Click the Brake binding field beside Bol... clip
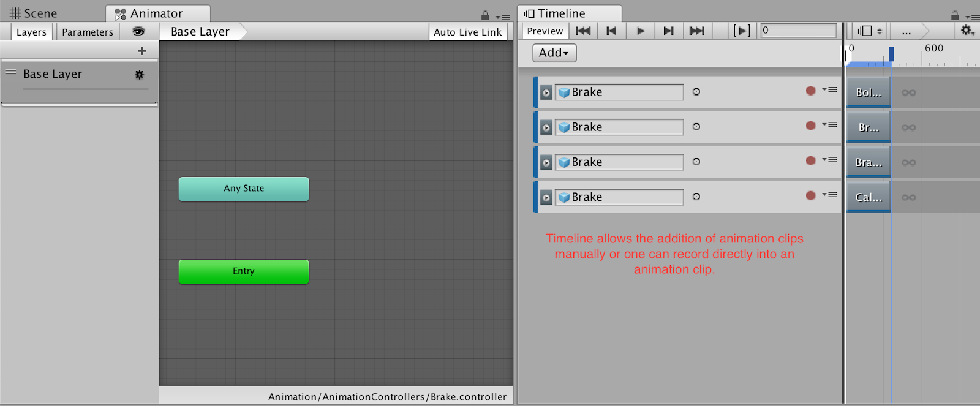 [619, 92]
